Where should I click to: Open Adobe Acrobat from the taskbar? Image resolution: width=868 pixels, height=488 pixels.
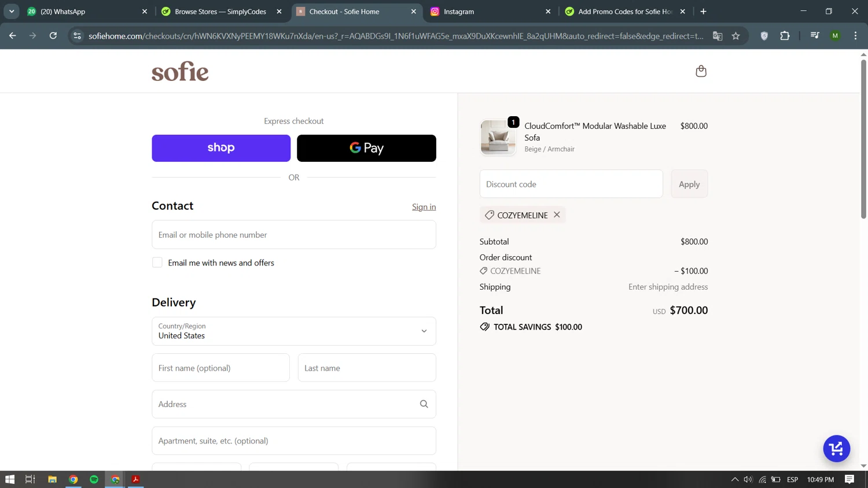coord(136,479)
